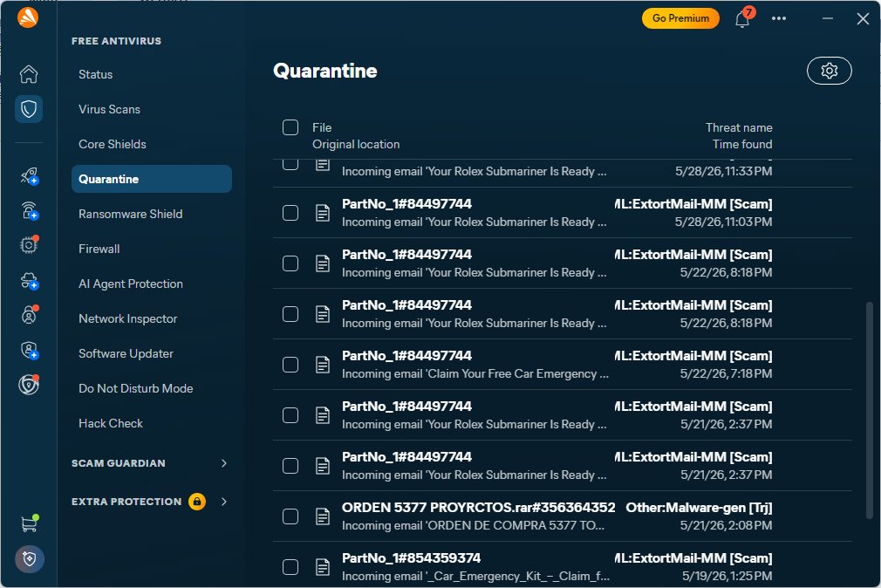
Task: Open Network Inspector
Action: [152, 318]
